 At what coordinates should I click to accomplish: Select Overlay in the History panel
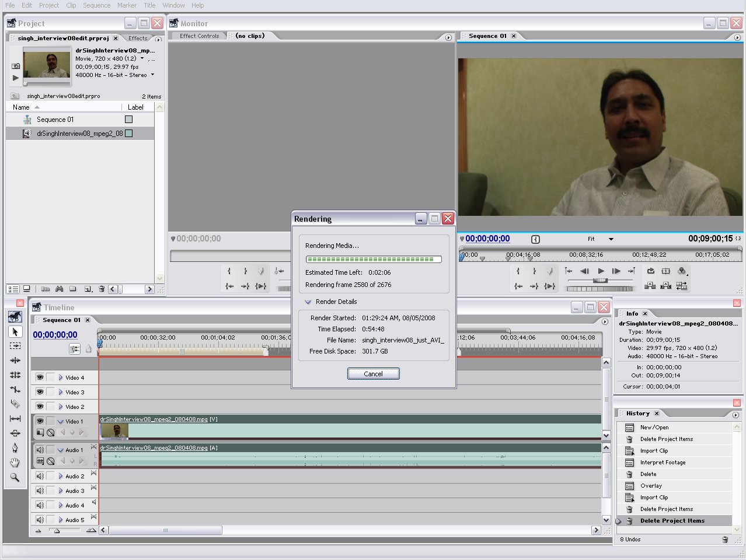pos(653,485)
